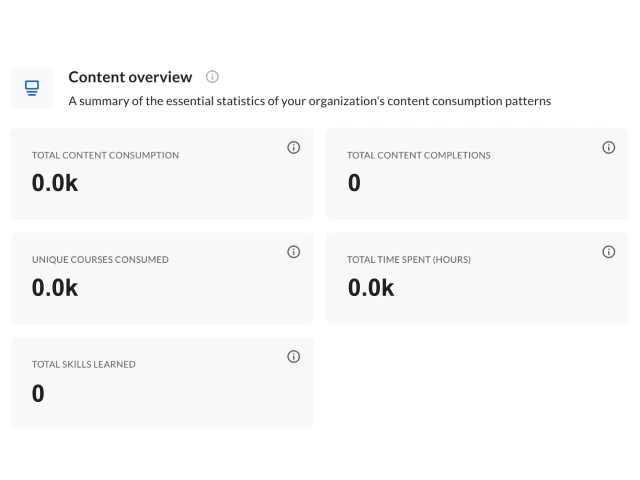
Task: Click the Total Content Completions label
Action: 418,156
